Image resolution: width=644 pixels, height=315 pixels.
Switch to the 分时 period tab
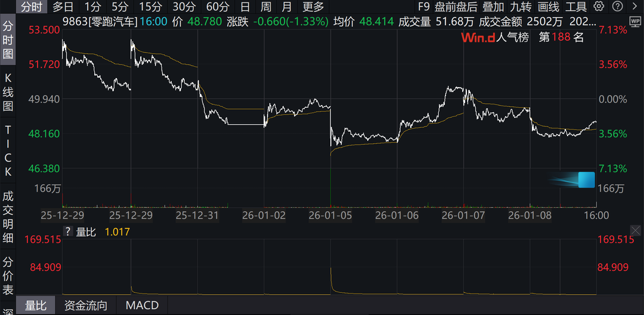click(32, 7)
